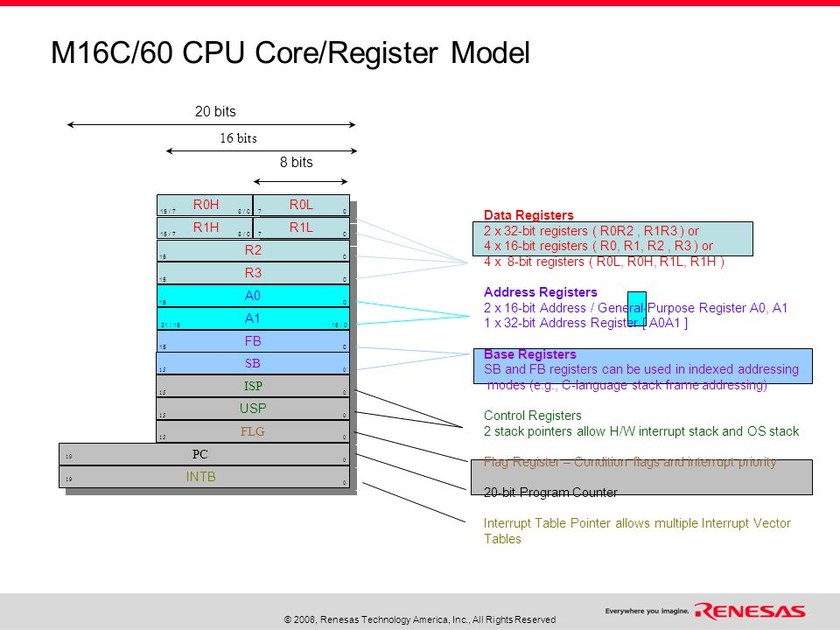This screenshot has height=630, width=840.
Task: Select the '4 x 8-bit registers' line
Action: (604, 262)
